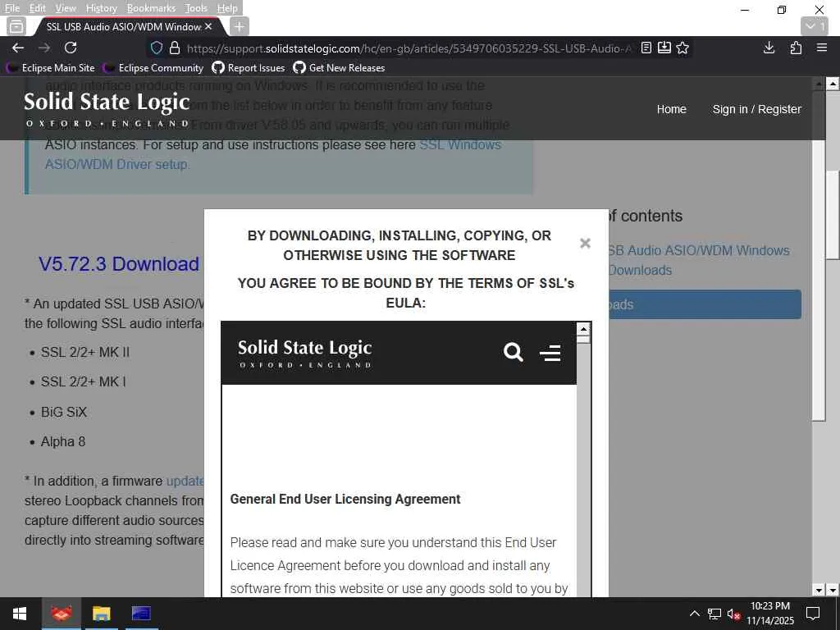This screenshot has width=840, height=630.
Task: Click the SSL 2/2+ MK II list item
Action: click(85, 352)
